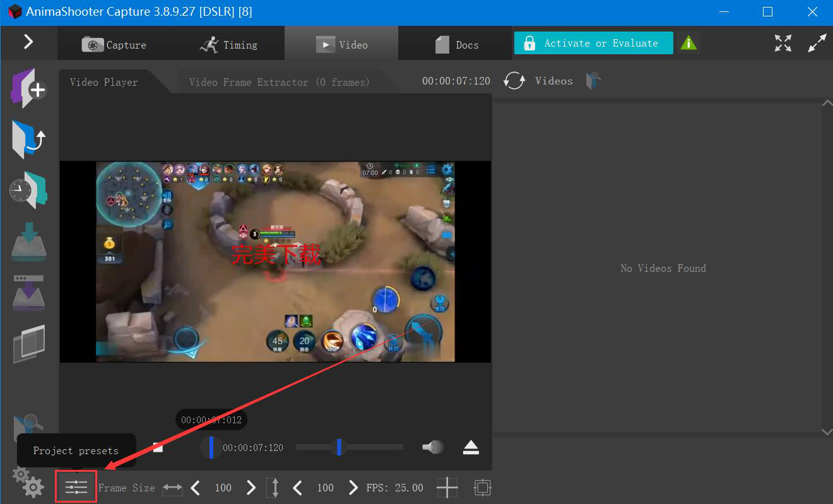The width and height of the screenshot is (833, 504).
Task: Open settings gears icon
Action: pyautogui.click(x=28, y=483)
